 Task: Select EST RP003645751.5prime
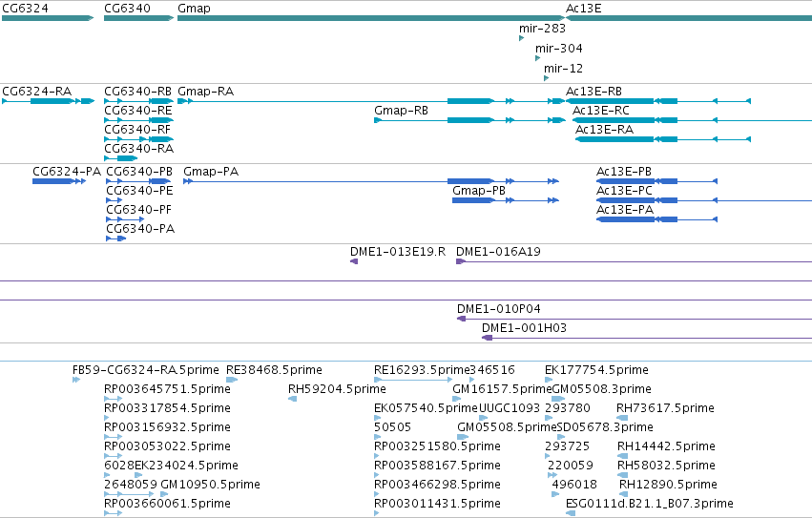[x=167, y=389]
